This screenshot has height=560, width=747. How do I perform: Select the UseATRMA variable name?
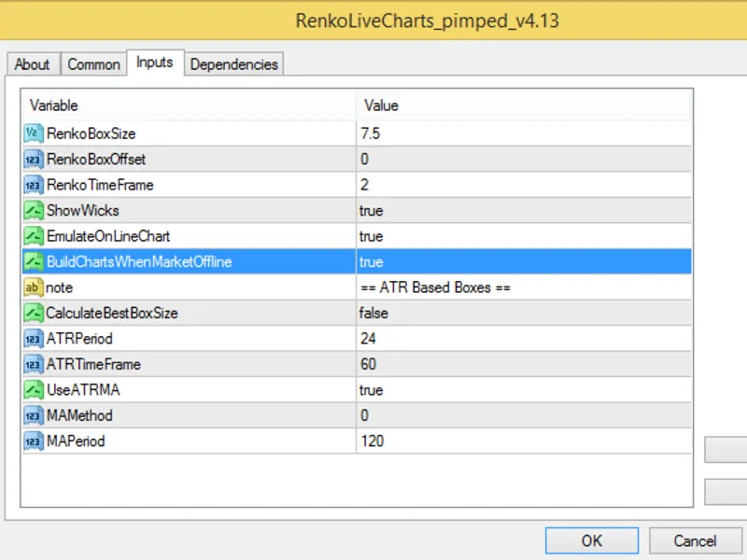pyautogui.click(x=83, y=390)
